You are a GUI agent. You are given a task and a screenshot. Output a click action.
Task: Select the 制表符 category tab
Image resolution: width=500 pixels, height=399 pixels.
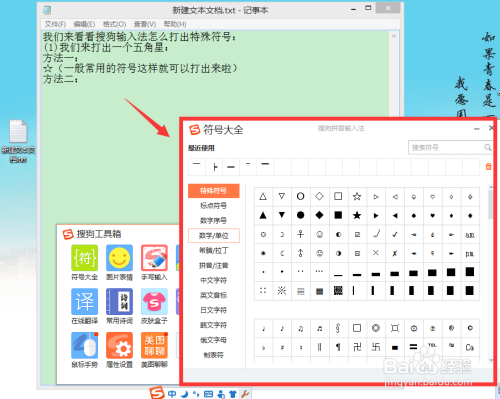tap(214, 355)
